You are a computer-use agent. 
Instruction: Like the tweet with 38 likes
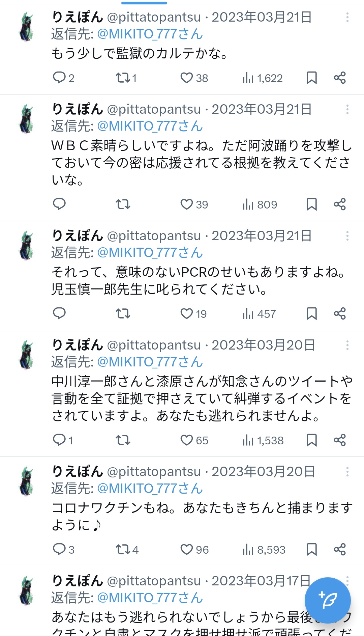(x=186, y=78)
